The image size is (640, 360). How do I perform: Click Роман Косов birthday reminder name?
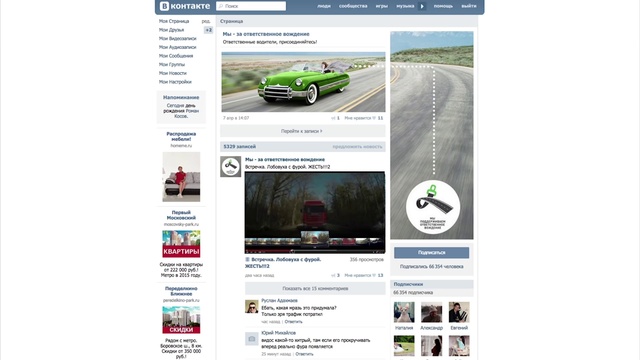click(x=187, y=113)
